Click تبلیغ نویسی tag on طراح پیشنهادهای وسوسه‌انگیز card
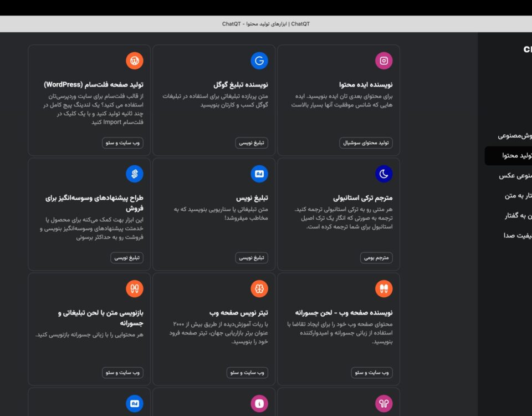The height and width of the screenshot is (416, 532). coord(127,258)
